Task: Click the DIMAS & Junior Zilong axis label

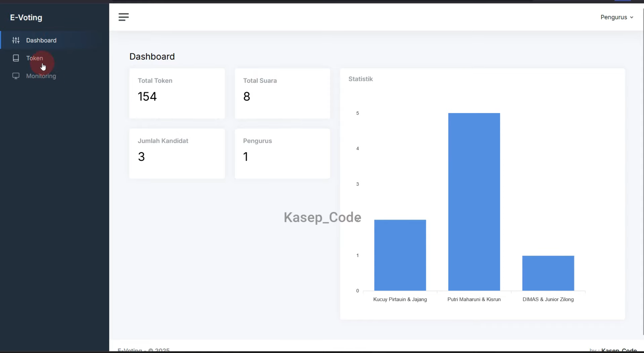Action: [x=548, y=299]
